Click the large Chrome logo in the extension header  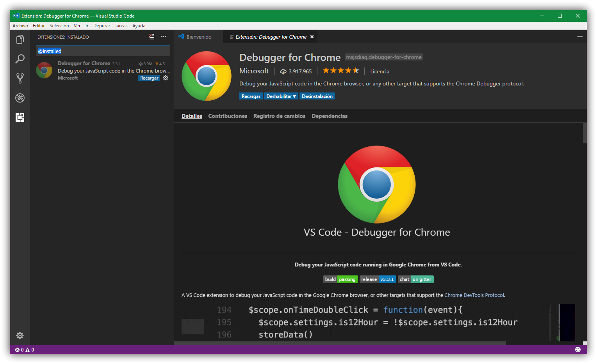207,76
